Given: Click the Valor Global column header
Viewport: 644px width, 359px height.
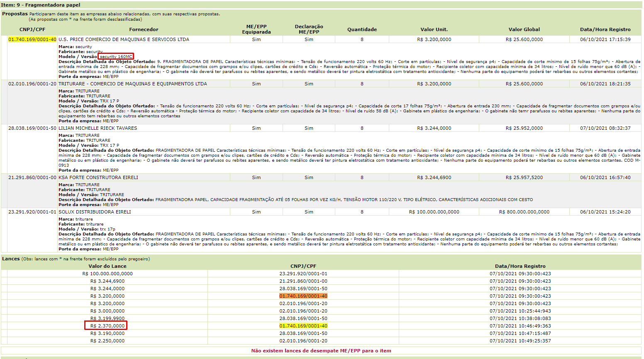Looking at the screenshot, I should (524, 29).
